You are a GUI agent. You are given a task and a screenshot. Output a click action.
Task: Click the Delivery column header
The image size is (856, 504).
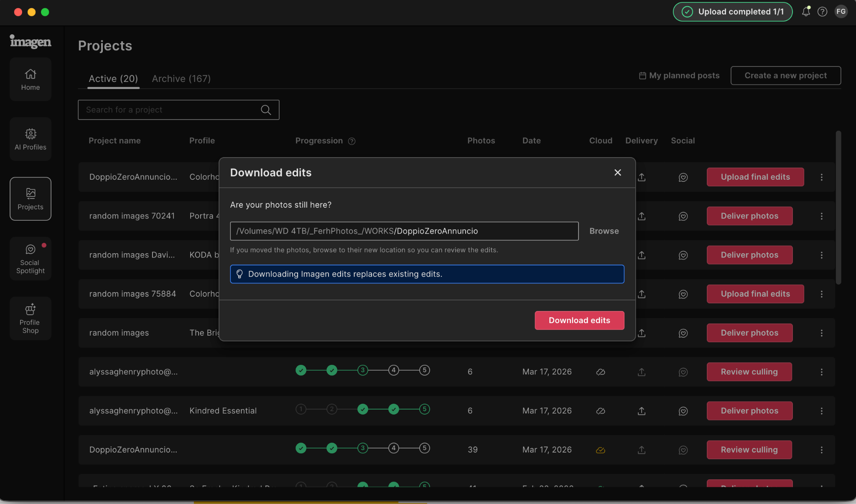642,141
